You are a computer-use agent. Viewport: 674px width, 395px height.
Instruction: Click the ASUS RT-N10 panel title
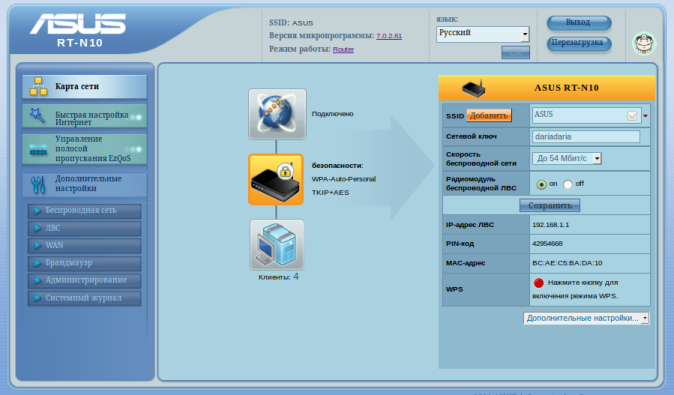[x=566, y=88]
